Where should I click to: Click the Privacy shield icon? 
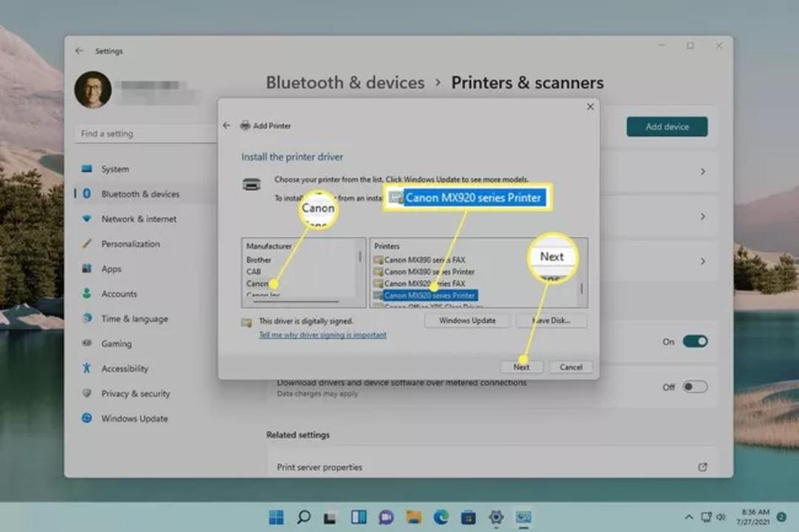(87, 393)
